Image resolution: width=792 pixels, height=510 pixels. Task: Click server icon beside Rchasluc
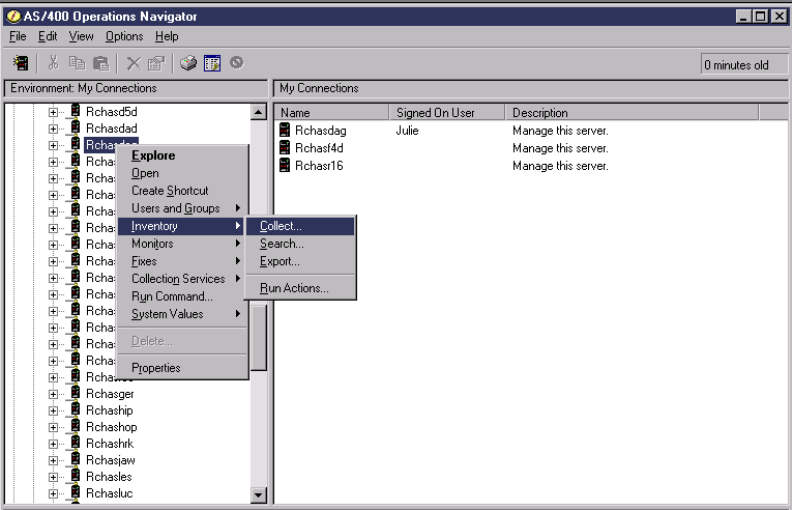75,493
